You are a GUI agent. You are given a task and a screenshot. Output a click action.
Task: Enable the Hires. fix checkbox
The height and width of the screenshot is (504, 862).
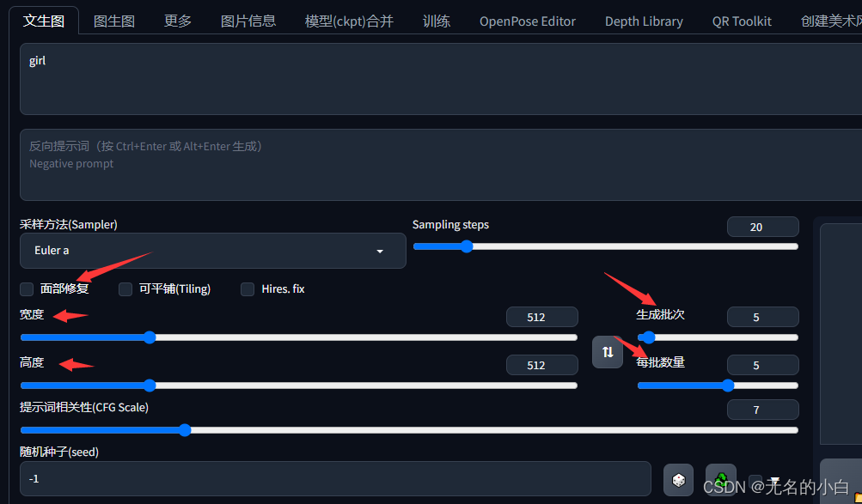[248, 288]
